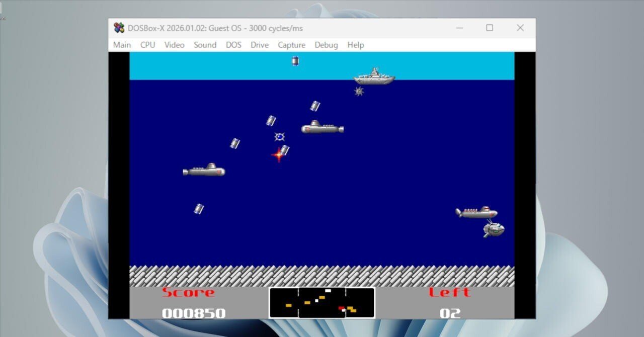Click the leftmost submarine sprite

203,171
